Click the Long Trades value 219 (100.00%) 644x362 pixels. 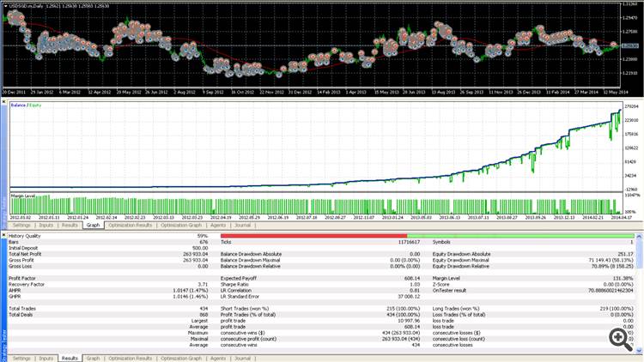[617, 308]
